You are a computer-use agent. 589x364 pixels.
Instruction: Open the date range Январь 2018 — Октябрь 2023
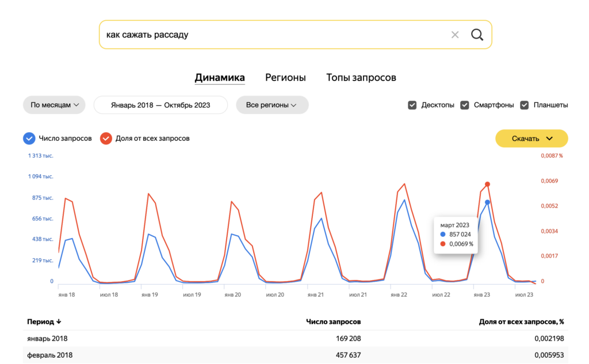click(160, 105)
